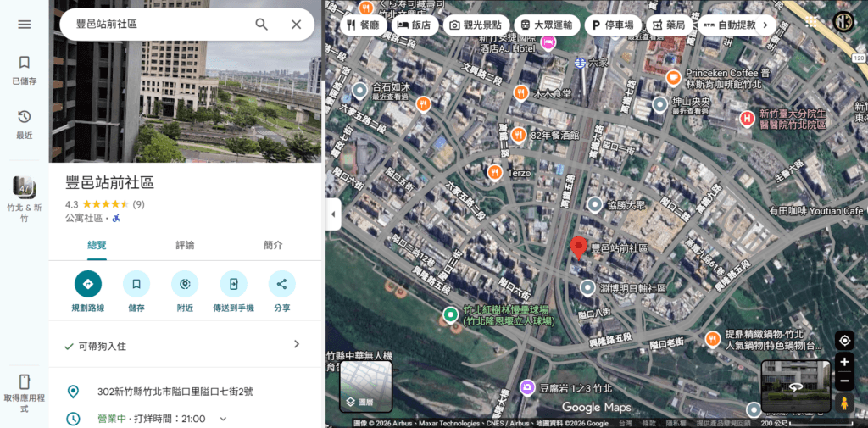This screenshot has height=428, width=868.
Task: Open the 竹北 & 新竹 recent thumbnail
Action: click(x=25, y=199)
